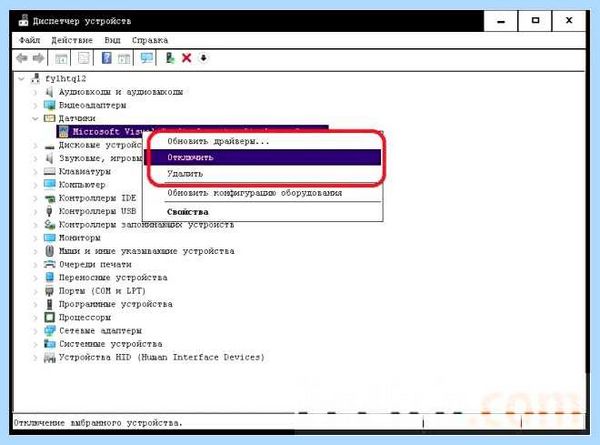Screen dimensions: 600x445
Task: Click the fylhtql2 computer name
Action: [65, 79]
